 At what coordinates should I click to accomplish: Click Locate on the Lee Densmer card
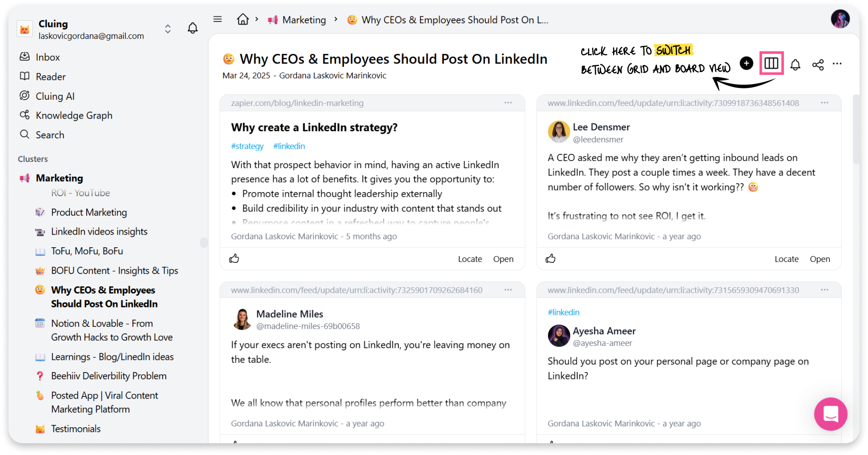786,259
